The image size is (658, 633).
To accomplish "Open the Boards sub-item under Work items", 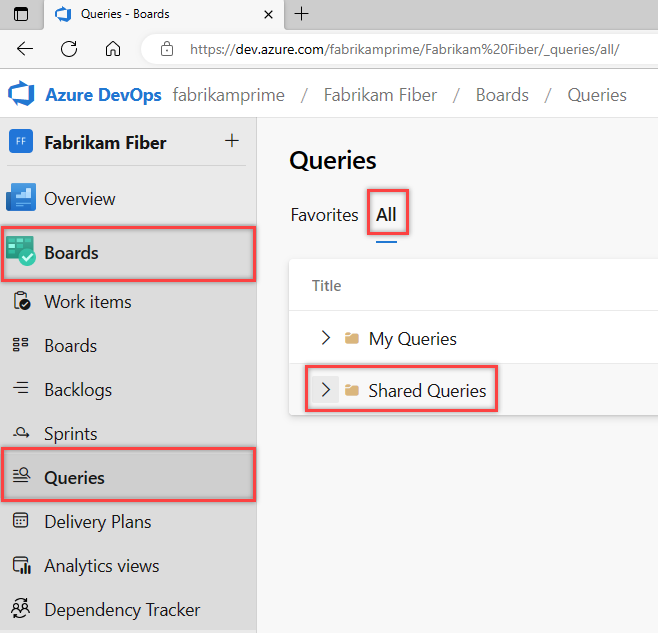I will click(x=70, y=346).
